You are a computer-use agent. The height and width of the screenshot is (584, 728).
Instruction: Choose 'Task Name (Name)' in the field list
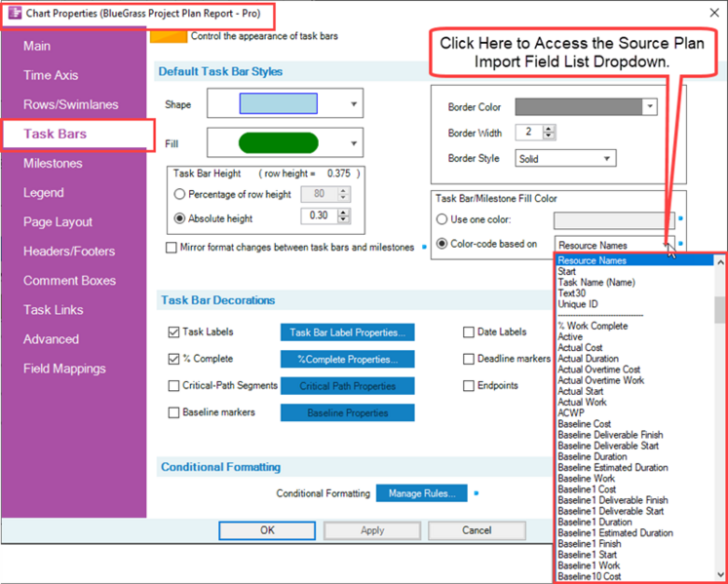coord(596,283)
